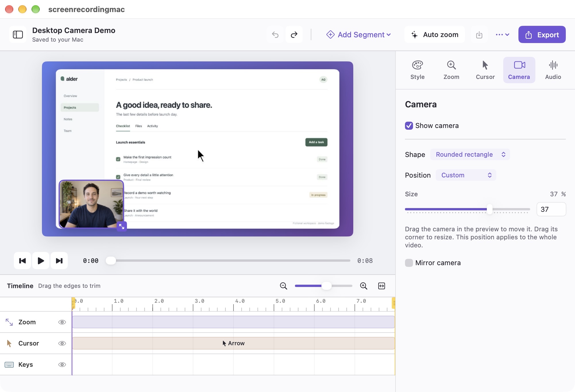Hide the Cursor track via eye icon

click(62, 343)
